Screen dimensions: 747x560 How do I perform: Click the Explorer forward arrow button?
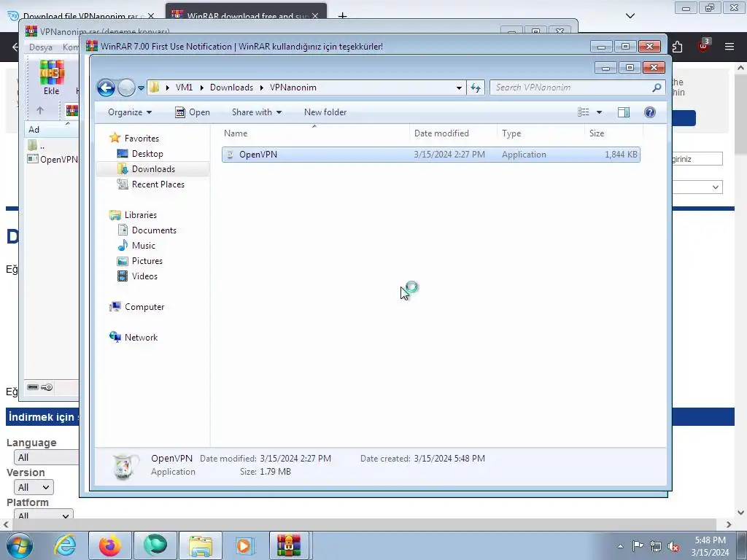pyautogui.click(x=126, y=87)
